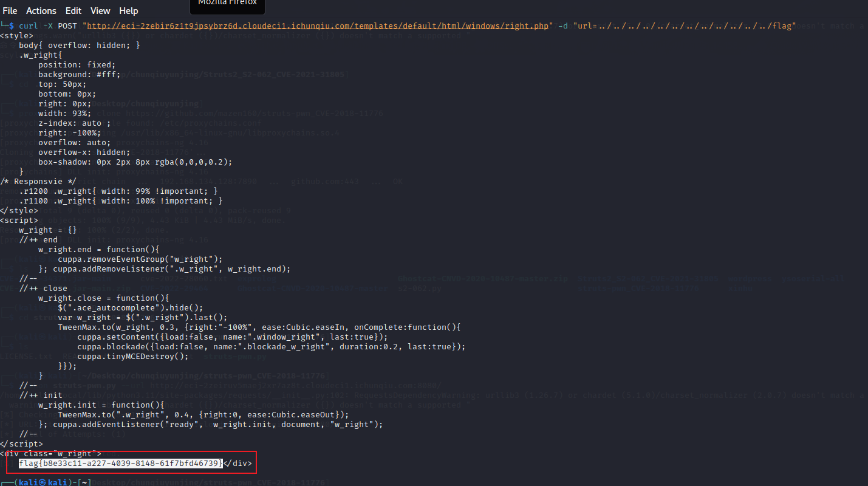Click the cuppa.removeEventGroup("w_right") line
This screenshot has width=868, height=486.
(140, 259)
